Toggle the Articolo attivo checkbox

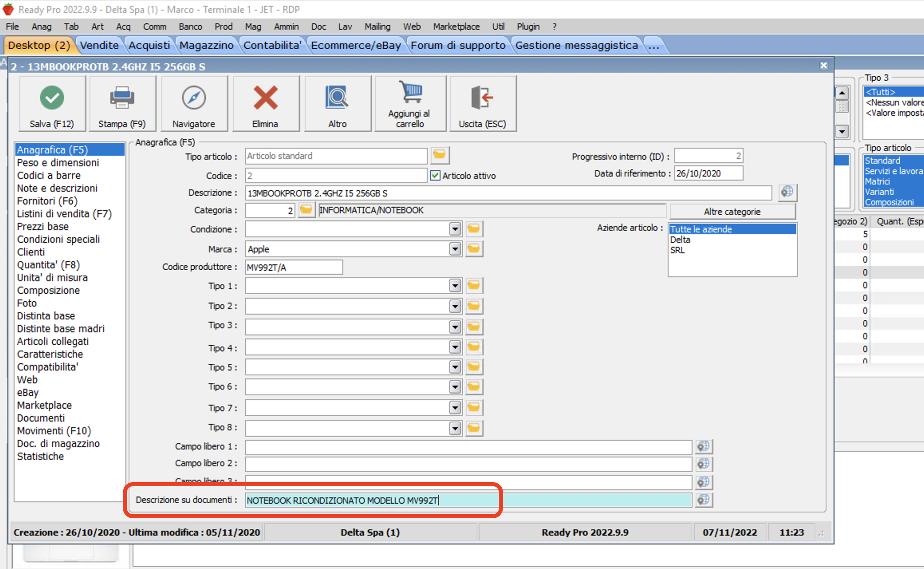point(435,176)
